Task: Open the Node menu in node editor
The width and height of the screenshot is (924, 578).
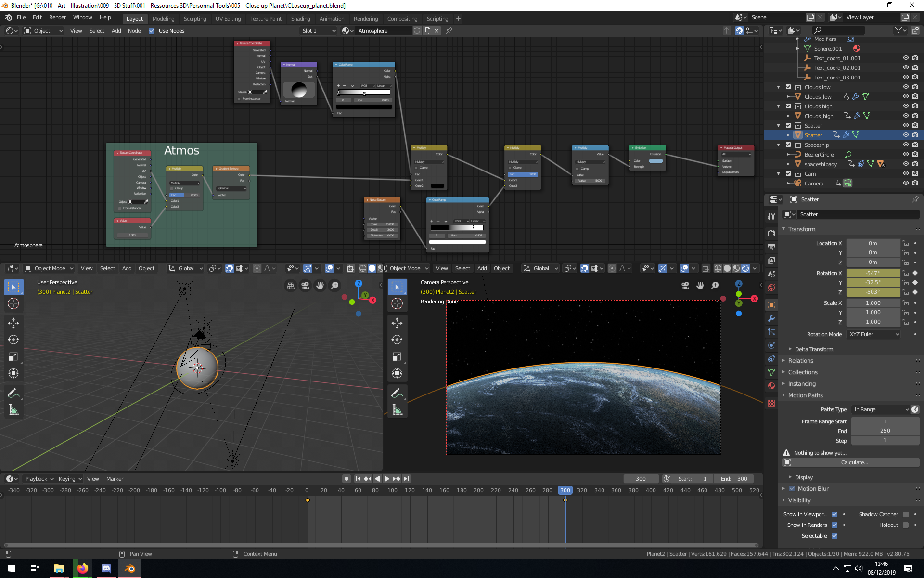Action: [x=134, y=31]
